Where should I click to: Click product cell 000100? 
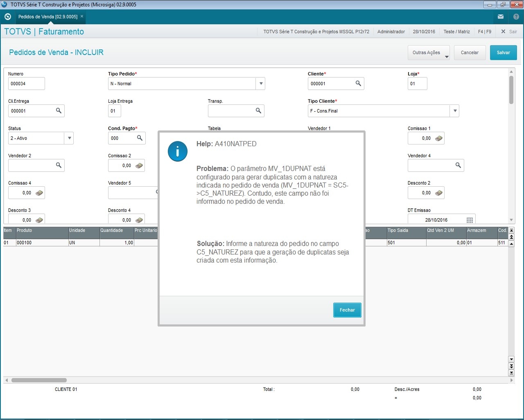click(x=42, y=243)
